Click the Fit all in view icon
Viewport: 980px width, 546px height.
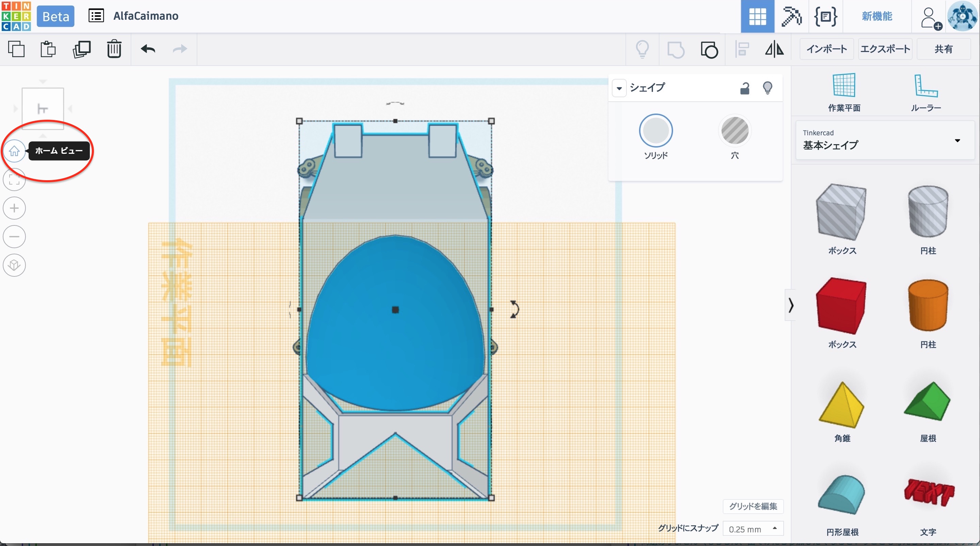pyautogui.click(x=14, y=180)
